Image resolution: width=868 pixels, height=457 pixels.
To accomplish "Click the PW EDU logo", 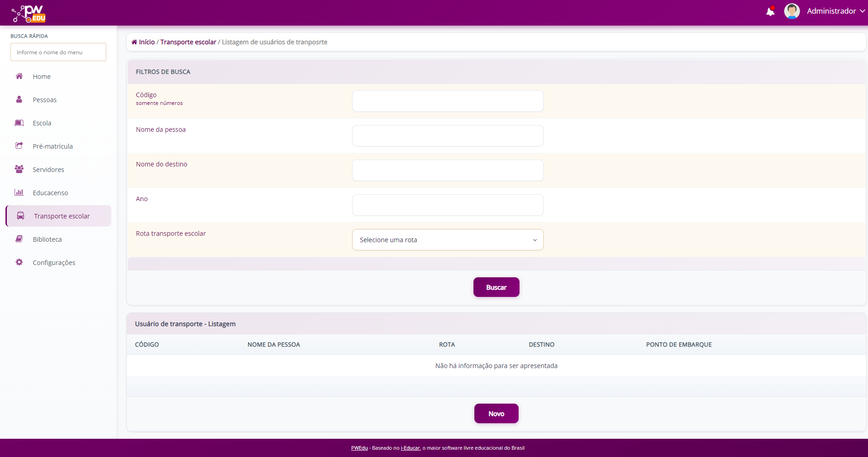I will (29, 14).
